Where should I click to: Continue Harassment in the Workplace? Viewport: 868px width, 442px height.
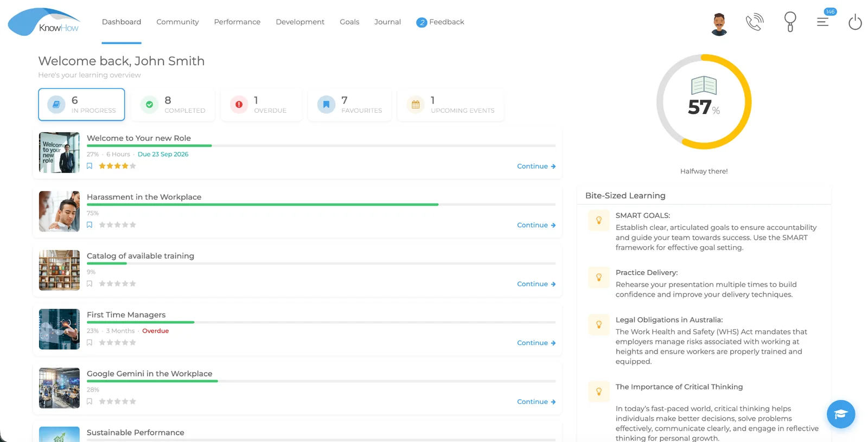tap(536, 225)
